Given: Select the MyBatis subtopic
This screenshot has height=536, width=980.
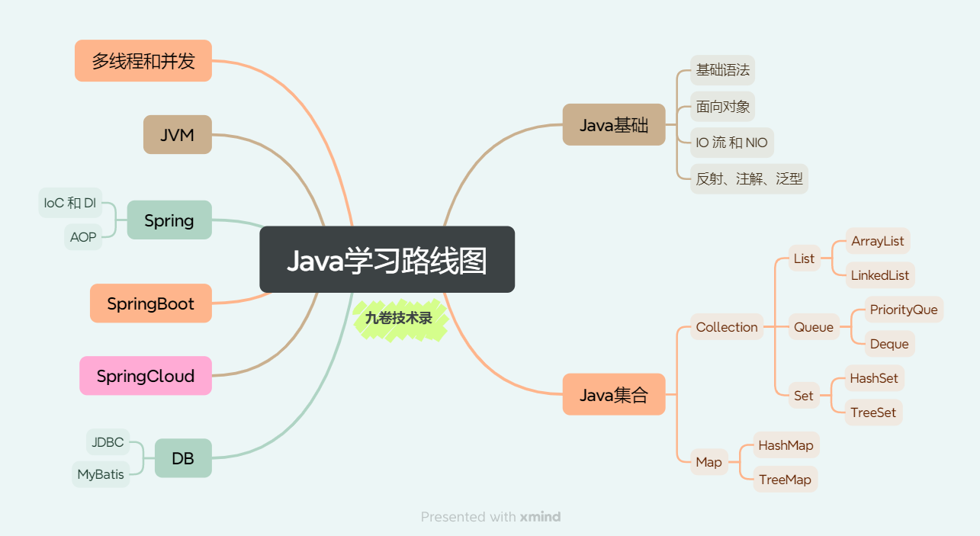Looking at the screenshot, I should 101,474.
